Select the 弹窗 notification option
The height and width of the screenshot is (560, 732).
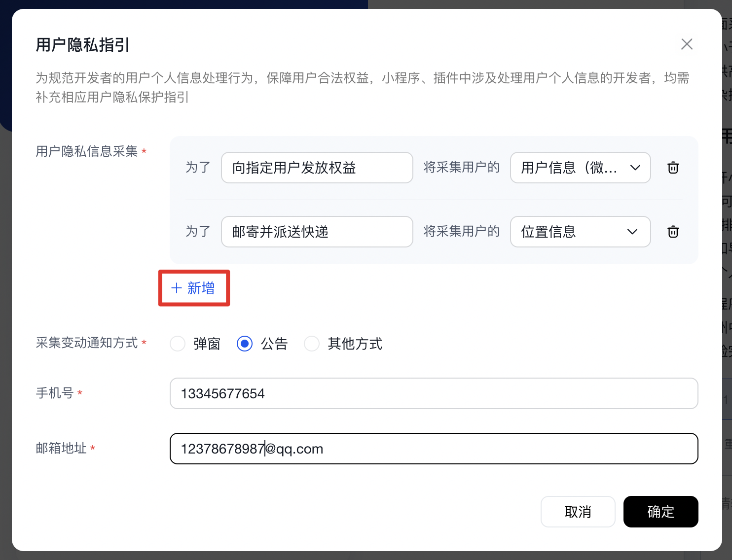(178, 344)
